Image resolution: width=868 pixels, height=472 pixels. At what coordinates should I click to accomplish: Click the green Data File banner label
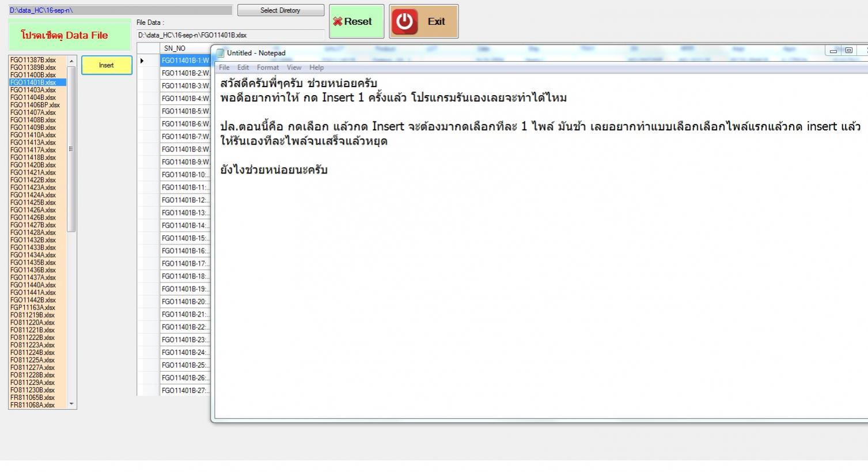[70, 35]
